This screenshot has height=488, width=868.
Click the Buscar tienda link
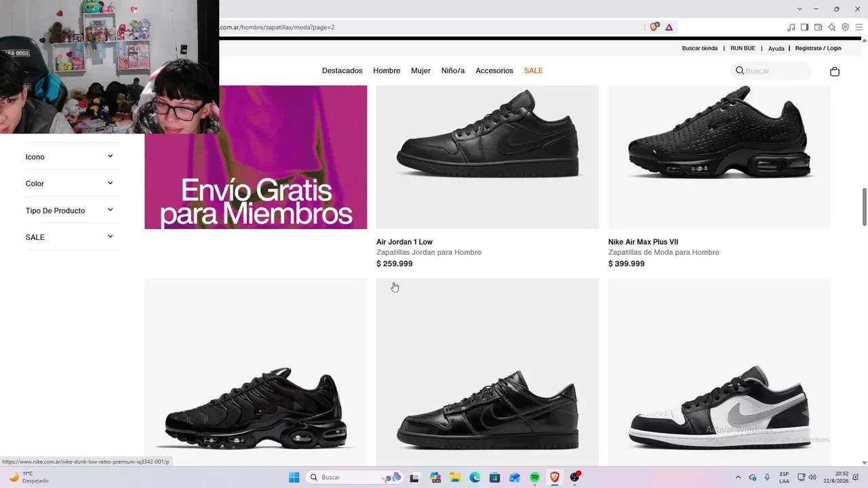700,48
